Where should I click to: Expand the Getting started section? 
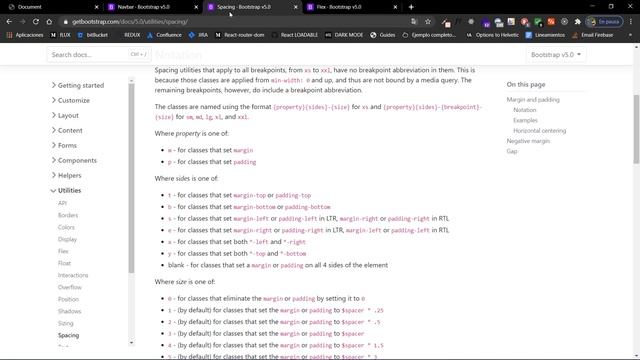pyautogui.click(x=78, y=85)
